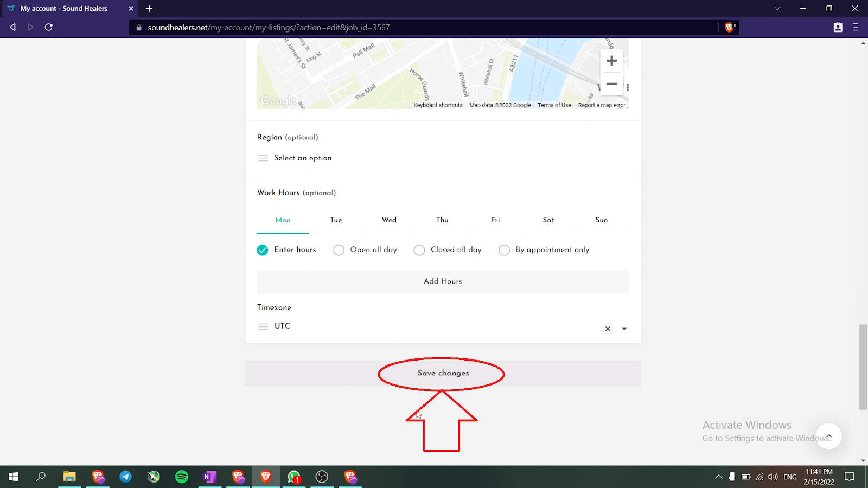
Task: Open the browser profile icon
Action: point(838,27)
